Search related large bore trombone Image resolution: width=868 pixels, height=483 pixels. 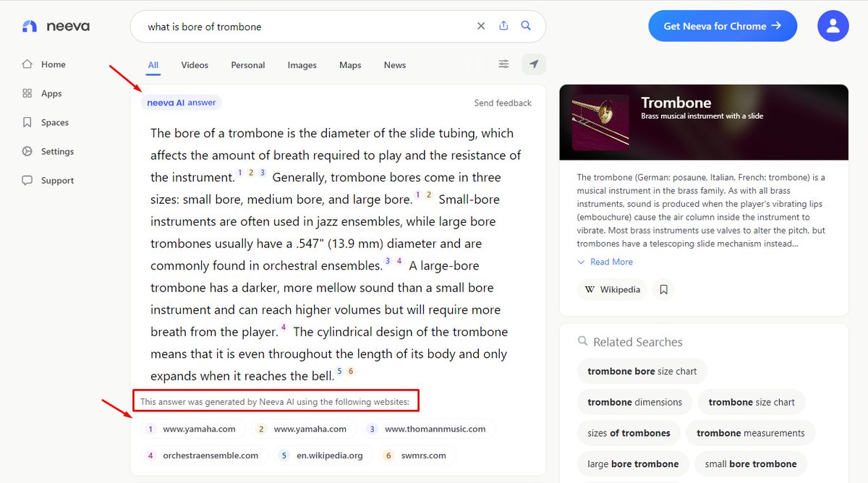634,464
